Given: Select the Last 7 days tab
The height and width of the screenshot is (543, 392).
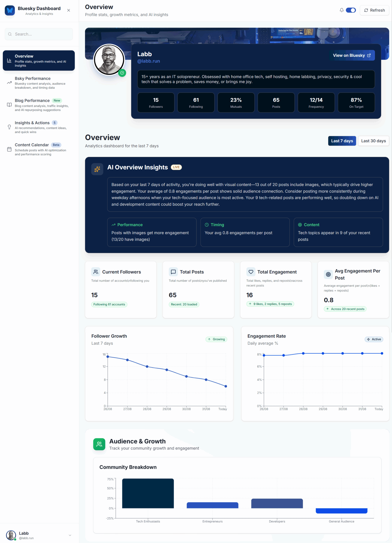Looking at the screenshot, I should click(x=342, y=141).
